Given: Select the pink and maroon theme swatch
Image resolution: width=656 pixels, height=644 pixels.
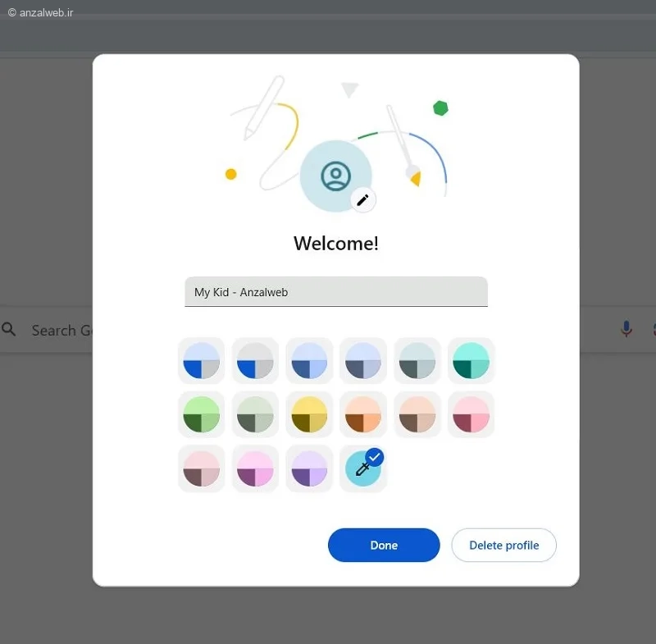Looking at the screenshot, I should [471, 414].
